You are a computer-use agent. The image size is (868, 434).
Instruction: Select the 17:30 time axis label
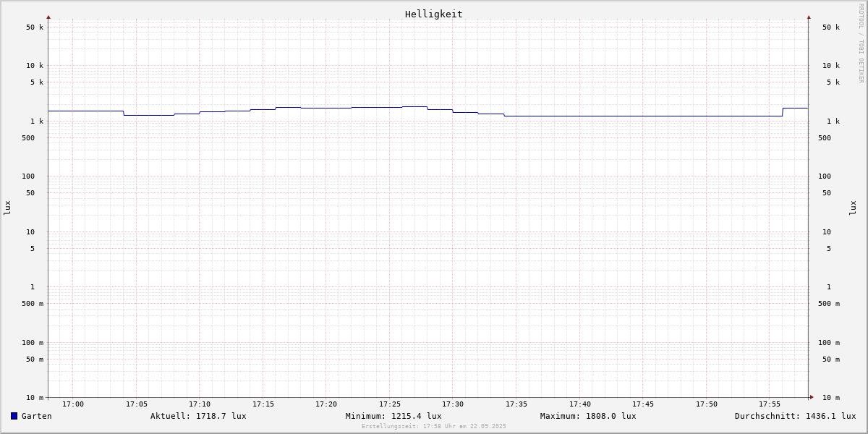pyautogui.click(x=453, y=404)
